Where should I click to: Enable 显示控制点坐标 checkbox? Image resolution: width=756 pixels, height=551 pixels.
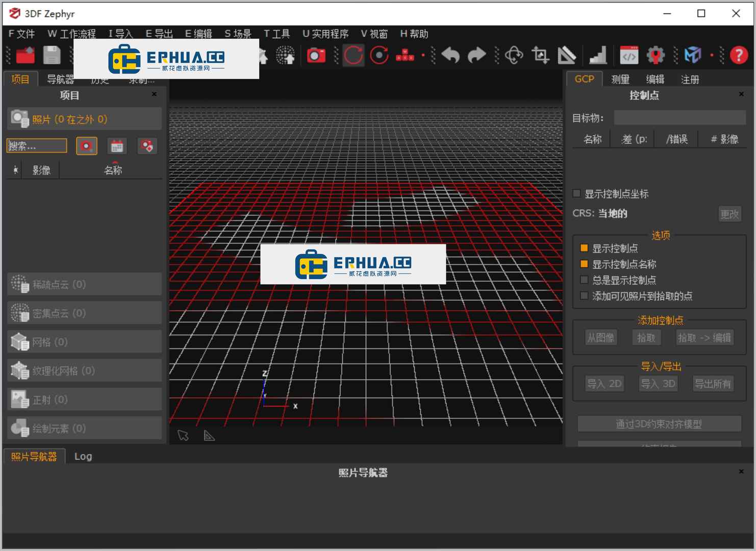(577, 193)
